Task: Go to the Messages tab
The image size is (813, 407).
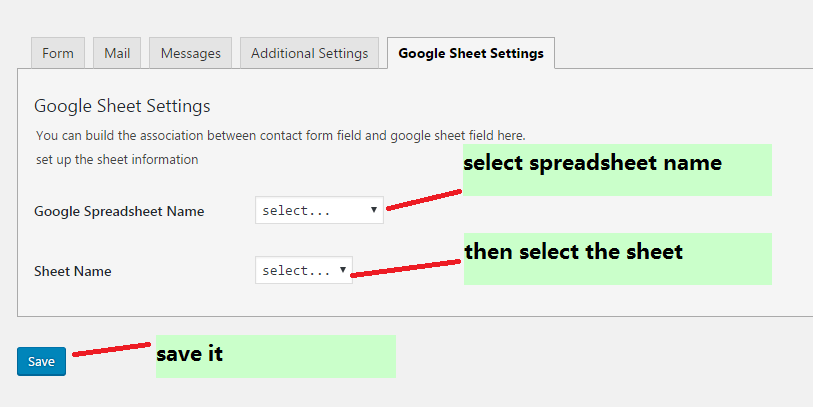Action: [191, 54]
